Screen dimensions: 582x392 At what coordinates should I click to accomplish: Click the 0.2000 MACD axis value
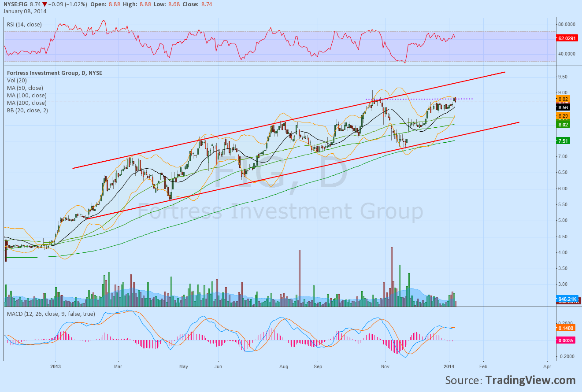566,323
